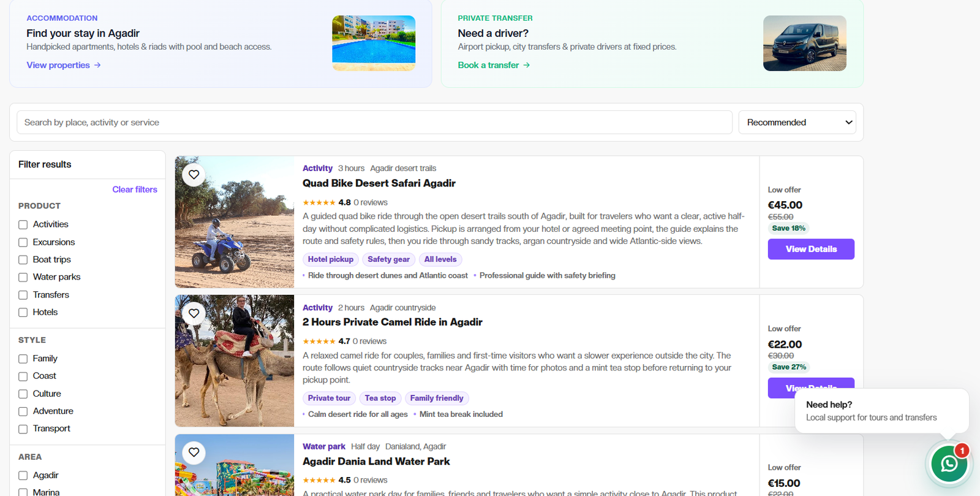
Task: Check the Adventure style filter
Action: click(x=23, y=411)
